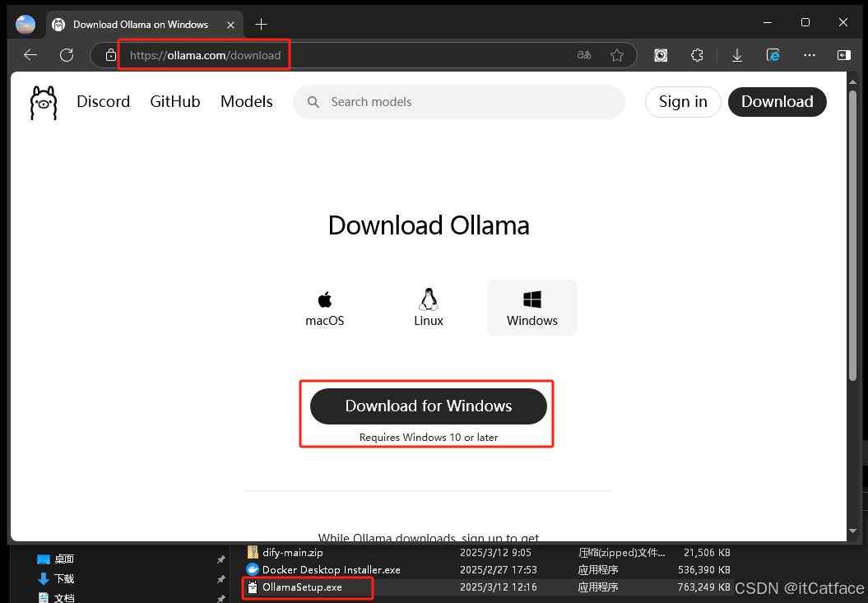868x603 pixels.
Task: Click the Ollama llama logo
Action: (x=44, y=103)
